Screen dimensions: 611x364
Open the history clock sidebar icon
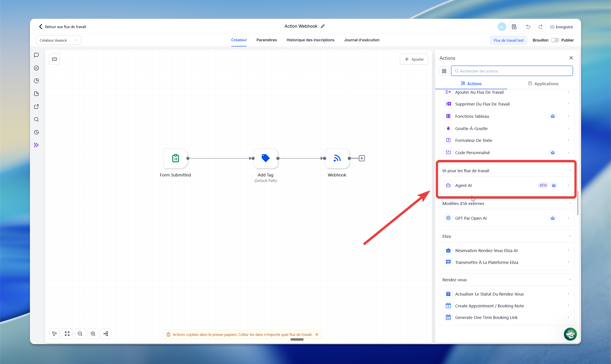[x=36, y=132]
